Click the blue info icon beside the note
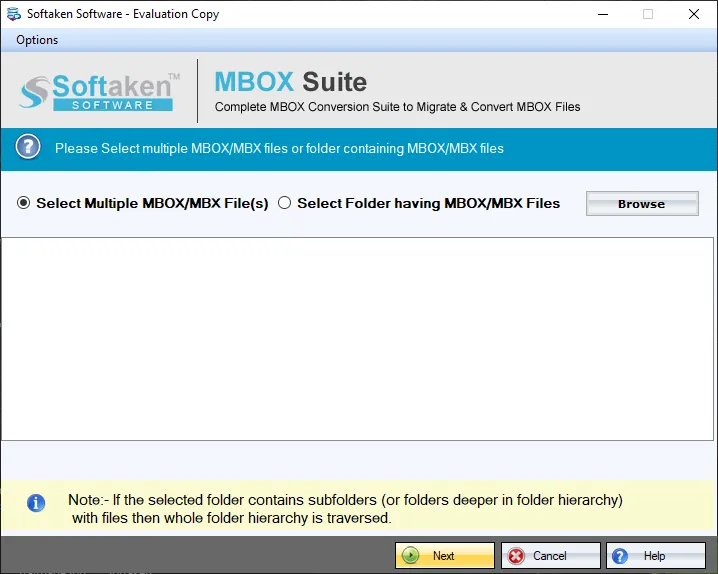This screenshot has height=574, width=718. click(x=36, y=503)
